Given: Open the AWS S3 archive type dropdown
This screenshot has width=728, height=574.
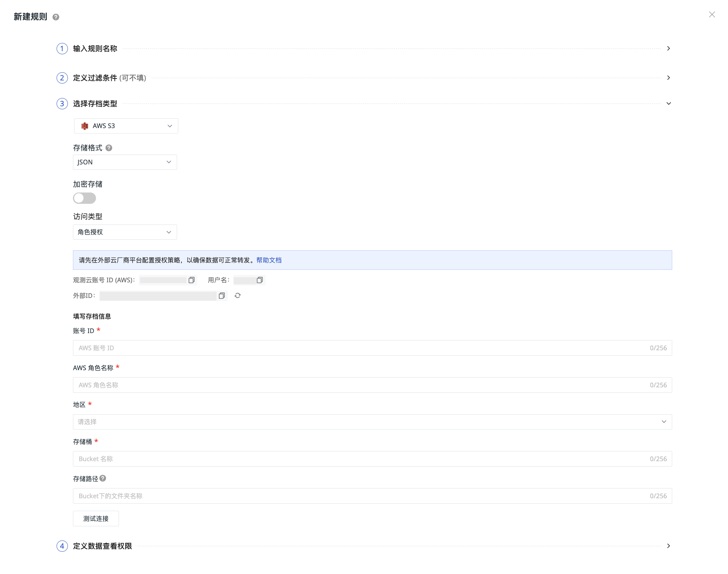Looking at the screenshot, I should 126,126.
